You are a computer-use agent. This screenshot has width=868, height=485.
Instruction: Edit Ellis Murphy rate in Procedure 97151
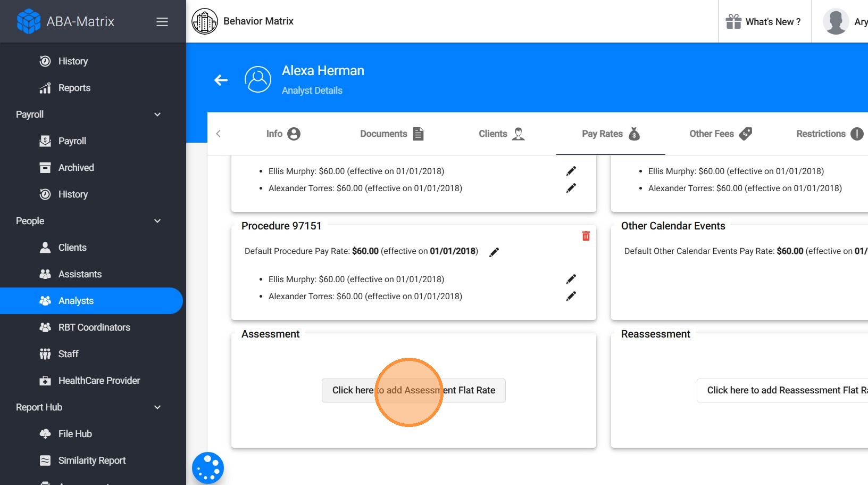[x=571, y=279]
